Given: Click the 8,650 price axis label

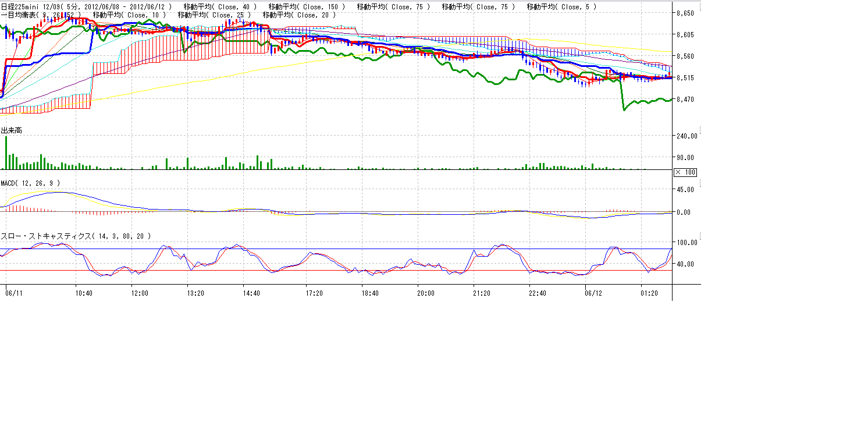Looking at the screenshot, I should (685, 13).
